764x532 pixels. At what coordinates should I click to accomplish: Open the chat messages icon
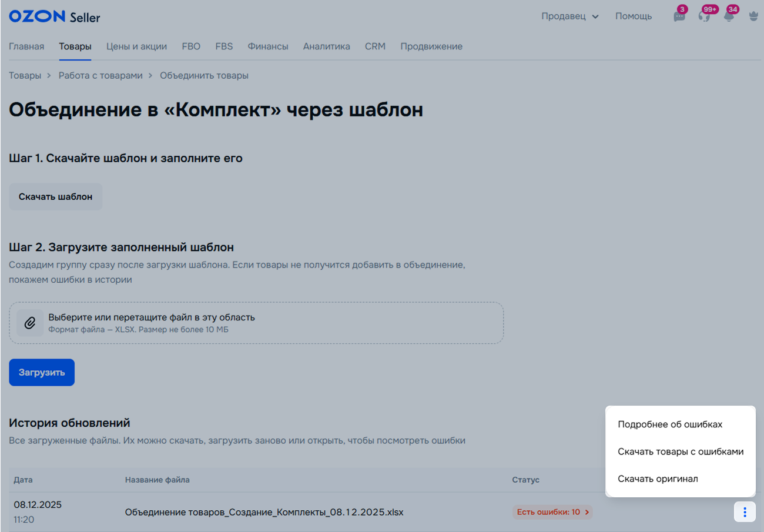click(679, 16)
